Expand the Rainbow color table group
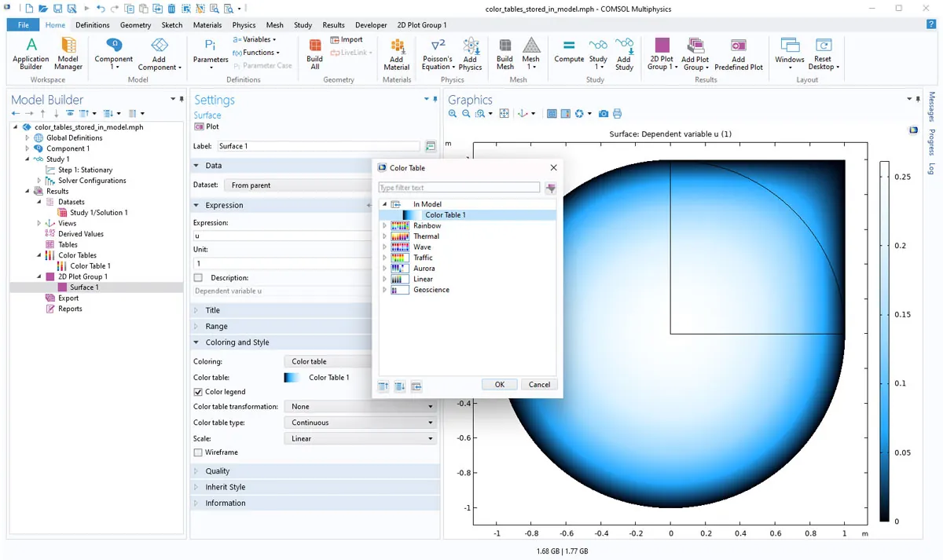943x560 pixels. (x=385, y=226)
